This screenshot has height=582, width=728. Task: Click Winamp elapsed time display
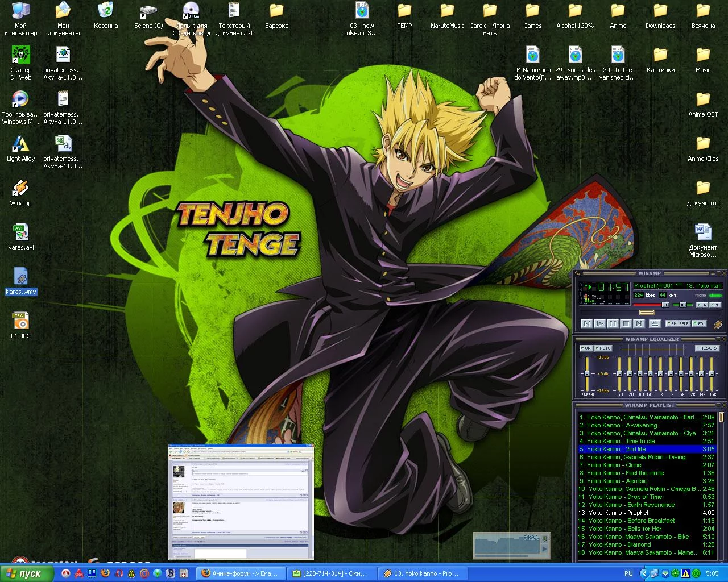pos(613,287)
